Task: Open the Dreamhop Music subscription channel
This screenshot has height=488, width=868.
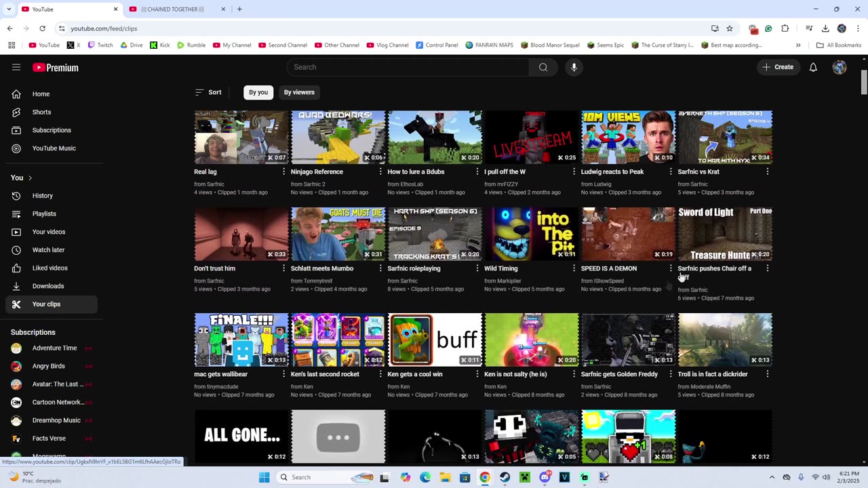Action: coord(52,420)
